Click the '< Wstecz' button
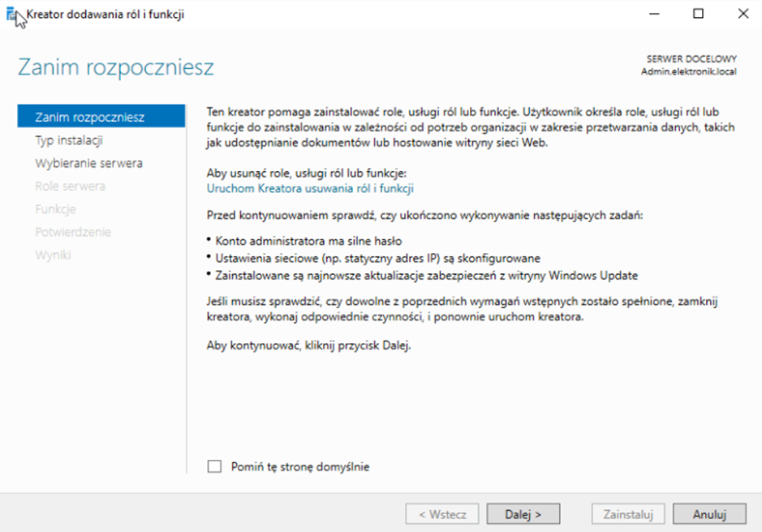The width and height of the screenshot is (762, 532). point(442,514)
